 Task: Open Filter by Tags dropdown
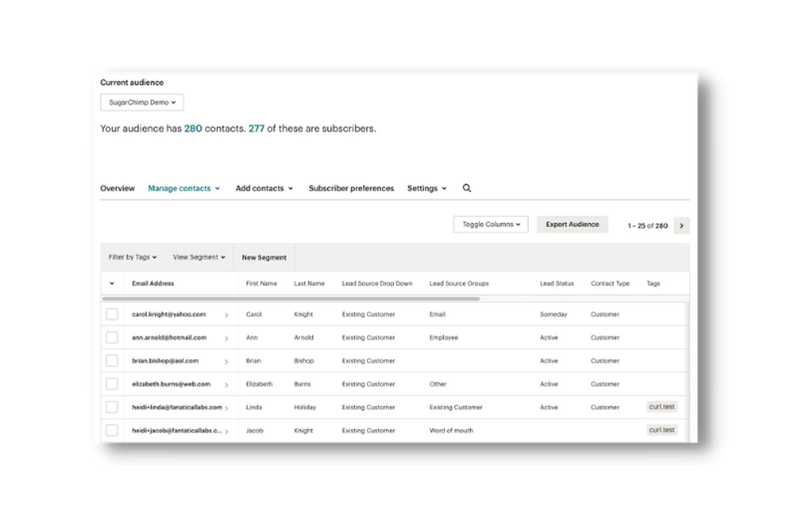coord(133,257)
